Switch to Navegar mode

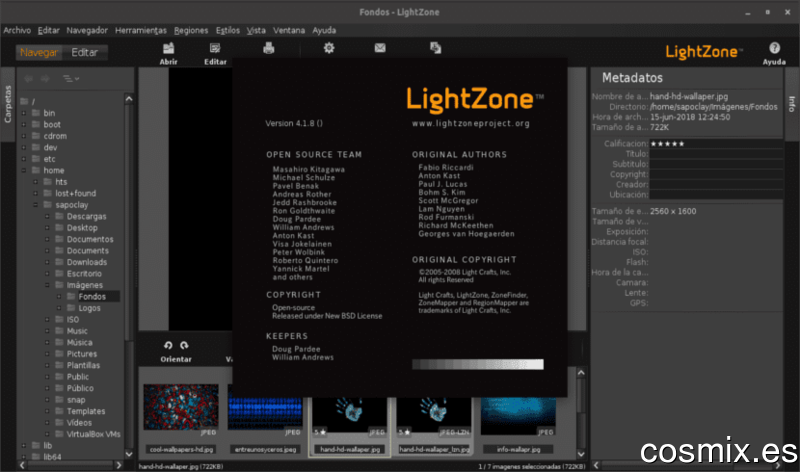pos(39,53)
